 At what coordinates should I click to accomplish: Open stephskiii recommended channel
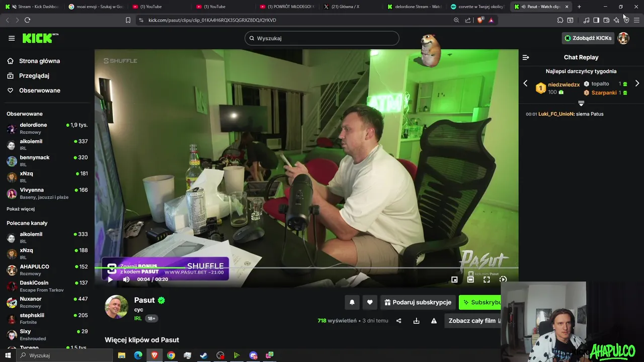[x=47, y=319]
